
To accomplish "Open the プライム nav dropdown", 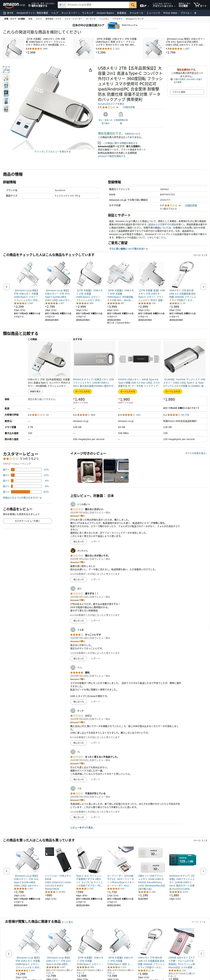I will [x=186, y=13].
